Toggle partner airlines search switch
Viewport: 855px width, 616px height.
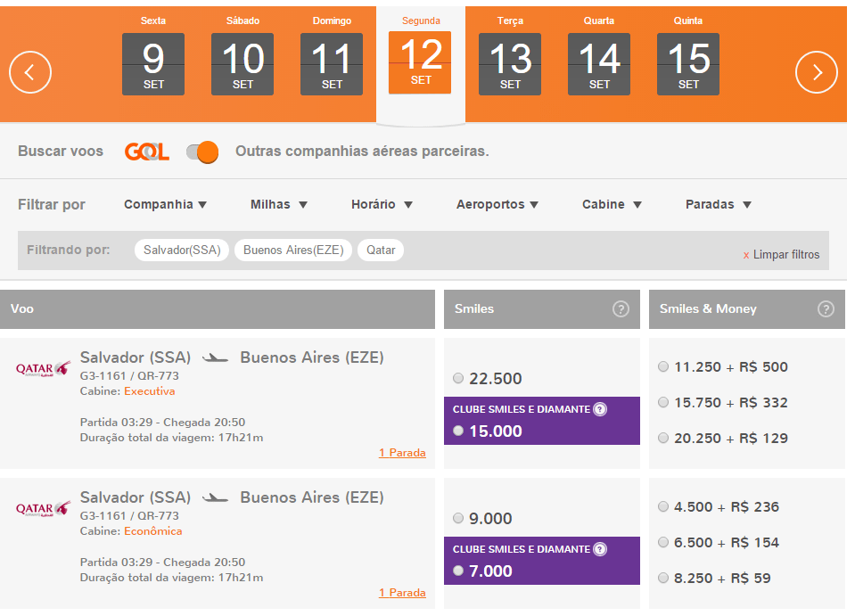coord(202,152)
